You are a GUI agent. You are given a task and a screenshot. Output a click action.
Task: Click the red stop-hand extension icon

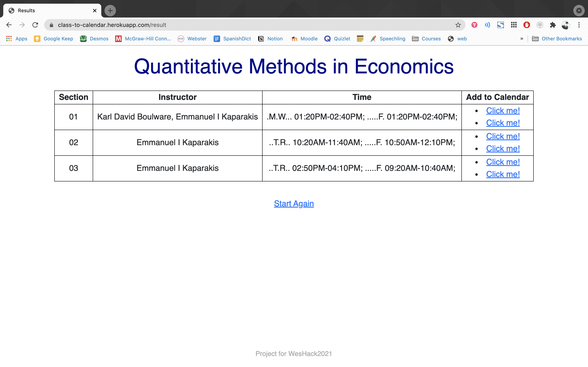pos(527,25)
